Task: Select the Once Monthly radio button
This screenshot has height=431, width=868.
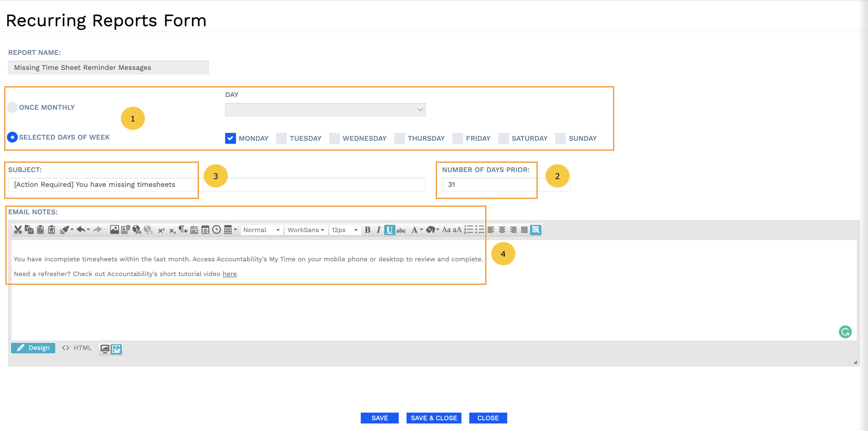Action: tap(13, 107)
